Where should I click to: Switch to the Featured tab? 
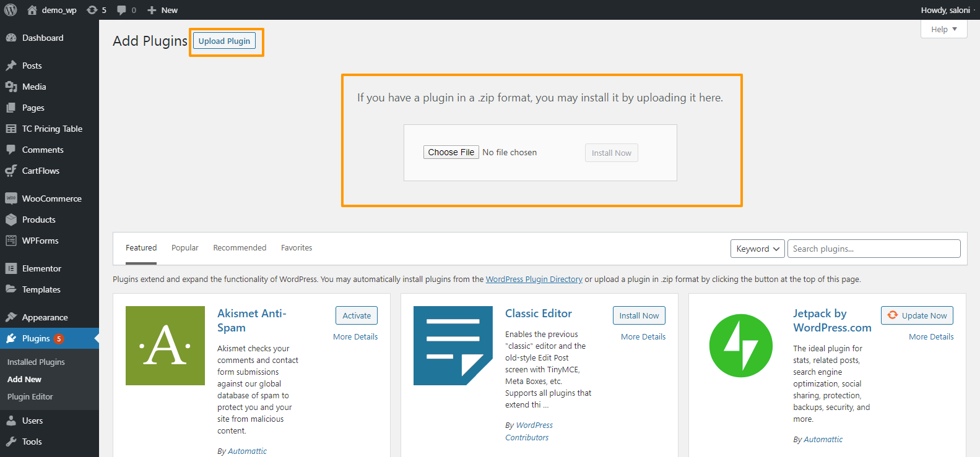click(x=141, y=248)
